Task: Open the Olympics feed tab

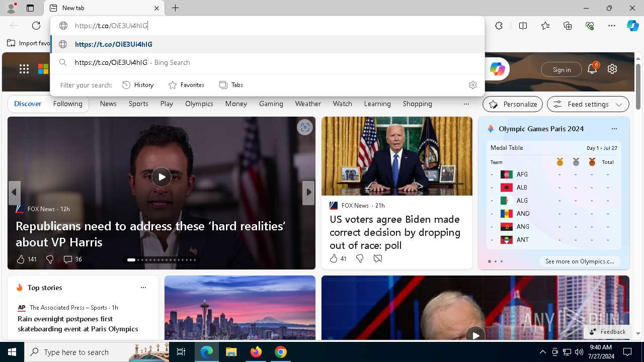Action: [199, 104]
